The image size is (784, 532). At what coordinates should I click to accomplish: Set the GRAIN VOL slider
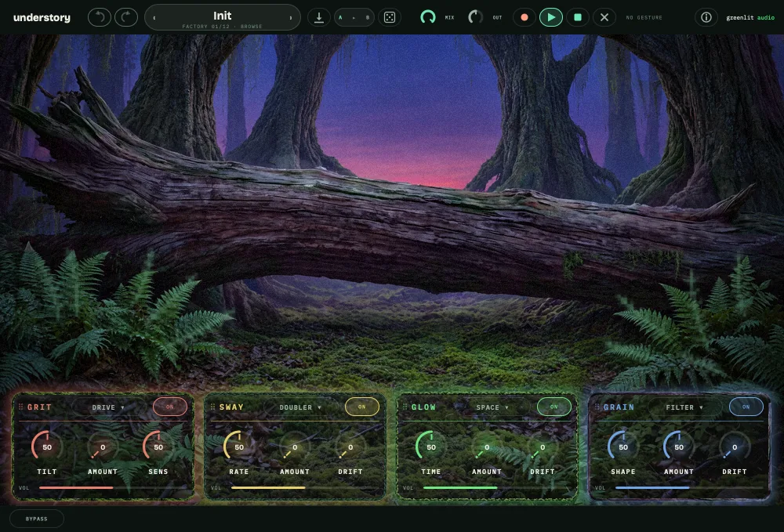point(689,487)
